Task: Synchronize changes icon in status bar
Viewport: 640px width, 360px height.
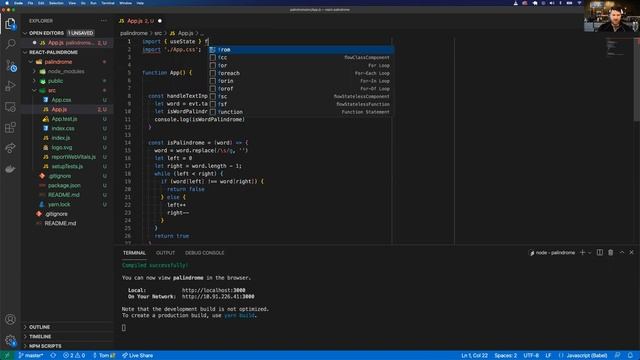Action: 53,356
